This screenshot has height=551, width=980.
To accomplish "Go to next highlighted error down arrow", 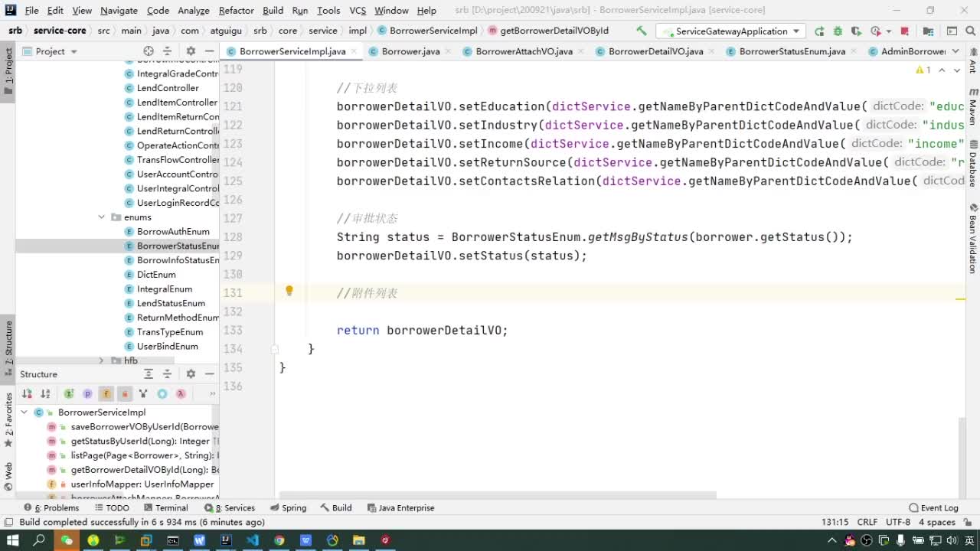I will click(959, 70).
